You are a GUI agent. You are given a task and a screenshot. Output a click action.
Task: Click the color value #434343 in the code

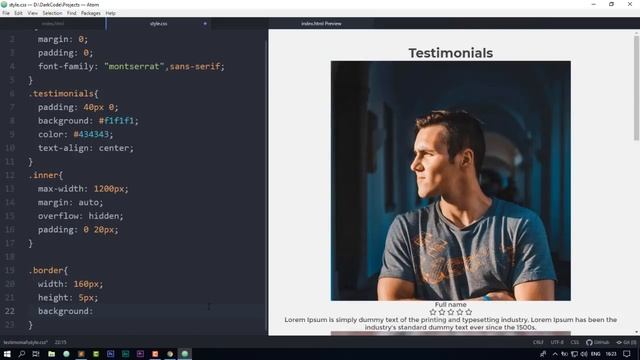pos(91,134)
